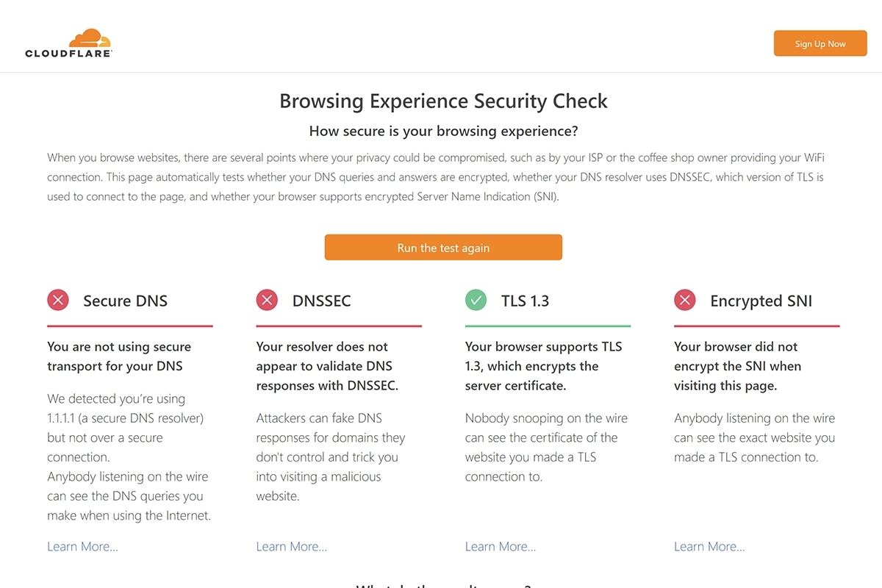Open Learn More under Secure DNS

82,546
